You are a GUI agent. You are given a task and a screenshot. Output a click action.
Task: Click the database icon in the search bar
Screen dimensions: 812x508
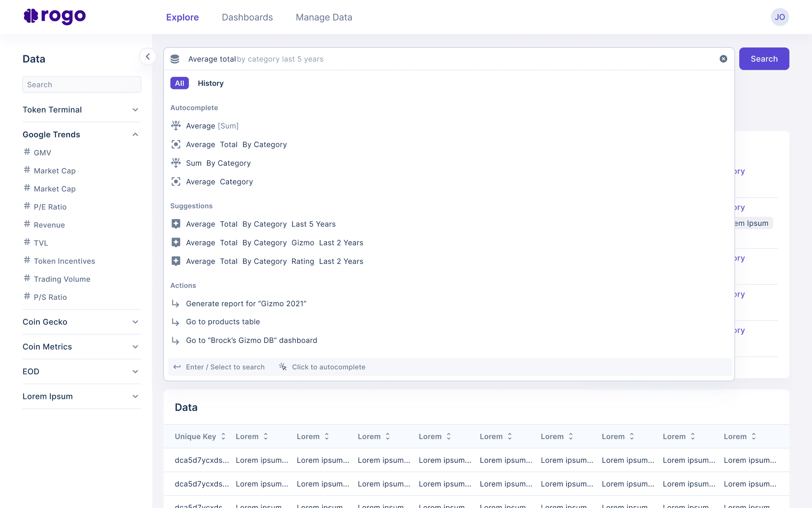(x=175, y=59)
